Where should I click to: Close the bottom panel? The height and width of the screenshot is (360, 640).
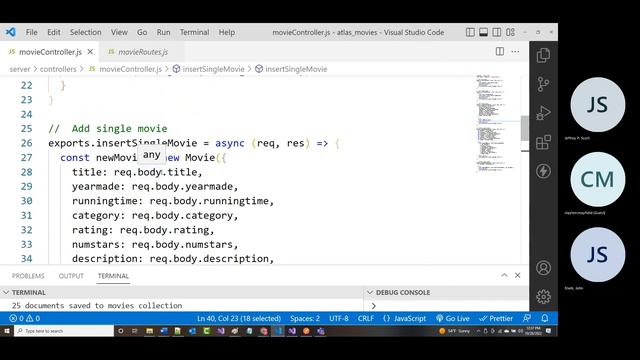pos(518,275)
